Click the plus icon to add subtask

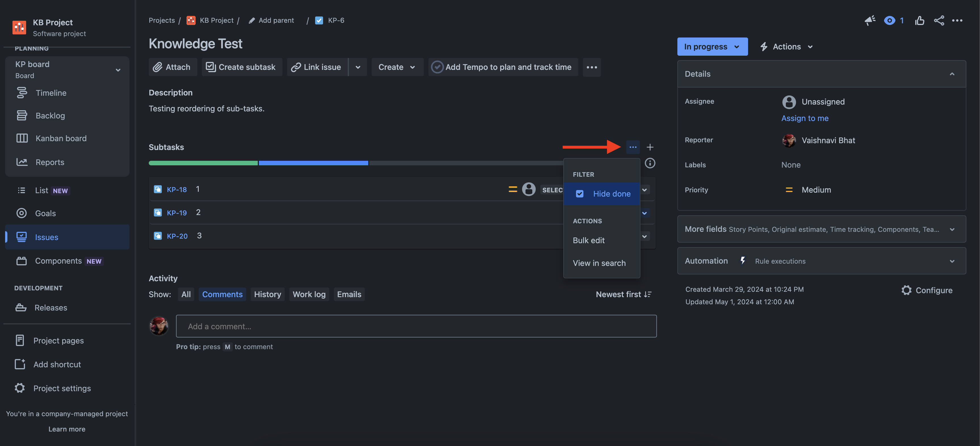(x=650, y=147)
